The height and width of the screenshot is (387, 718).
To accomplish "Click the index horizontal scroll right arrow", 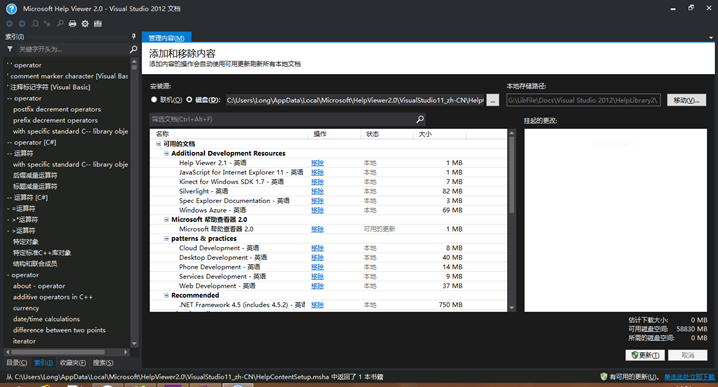I will [125, 352].
